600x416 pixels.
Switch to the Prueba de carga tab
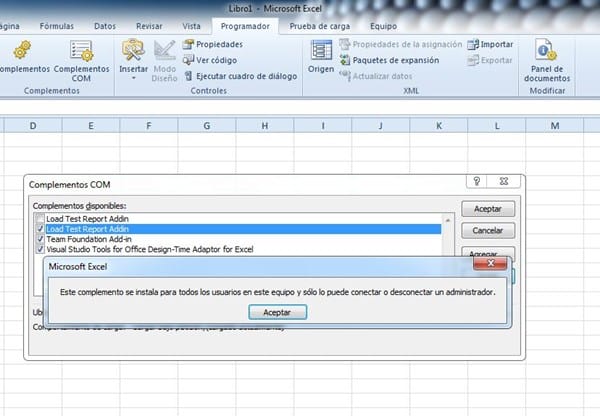[x=316, y=26]
